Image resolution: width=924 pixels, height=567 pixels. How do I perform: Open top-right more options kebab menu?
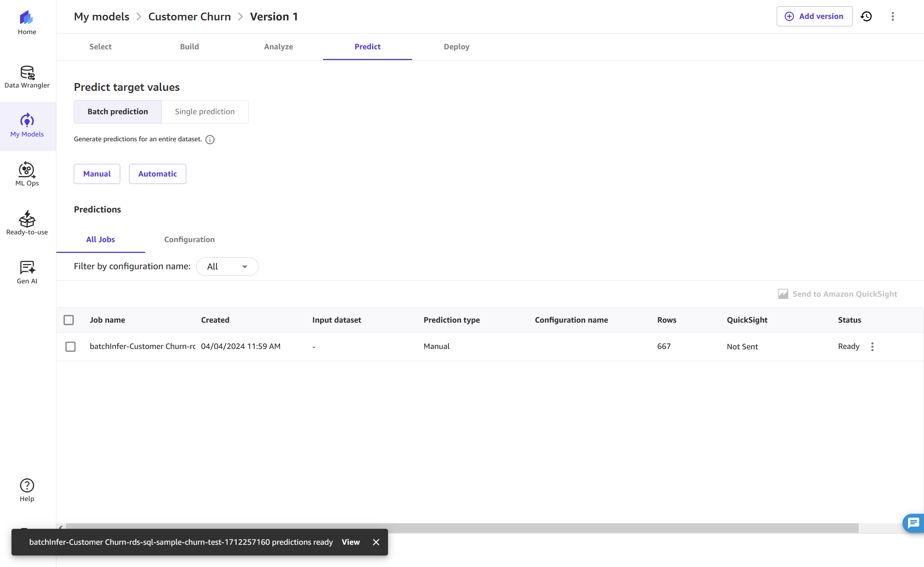pyautogui.click(x=892, y=16)
